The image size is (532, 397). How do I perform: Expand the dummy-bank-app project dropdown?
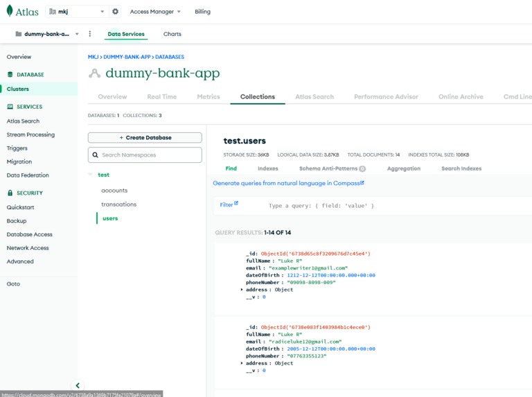coord(47,34)
